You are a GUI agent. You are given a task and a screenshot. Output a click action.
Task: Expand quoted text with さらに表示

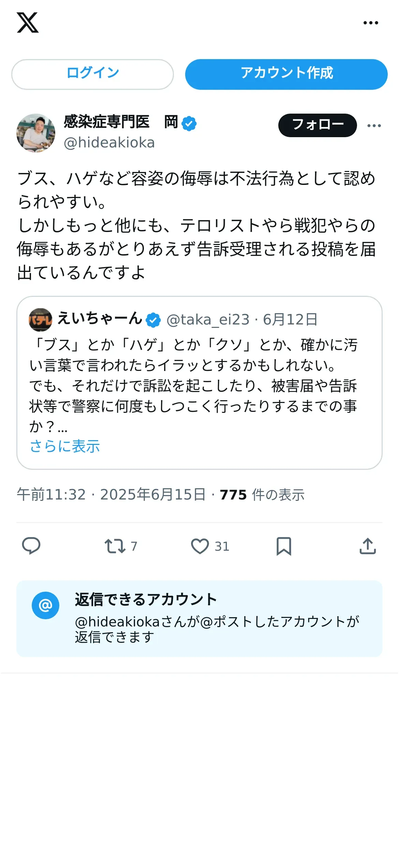point(65,446)
